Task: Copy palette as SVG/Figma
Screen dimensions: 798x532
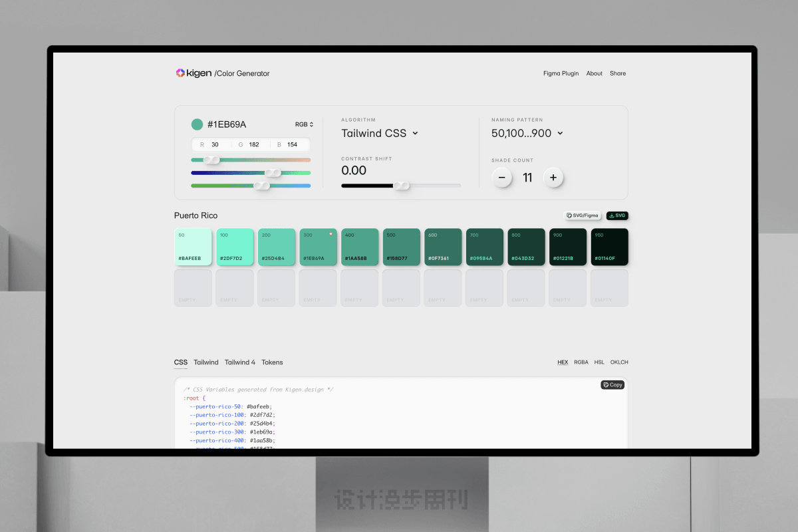Action: pos(583,215)
